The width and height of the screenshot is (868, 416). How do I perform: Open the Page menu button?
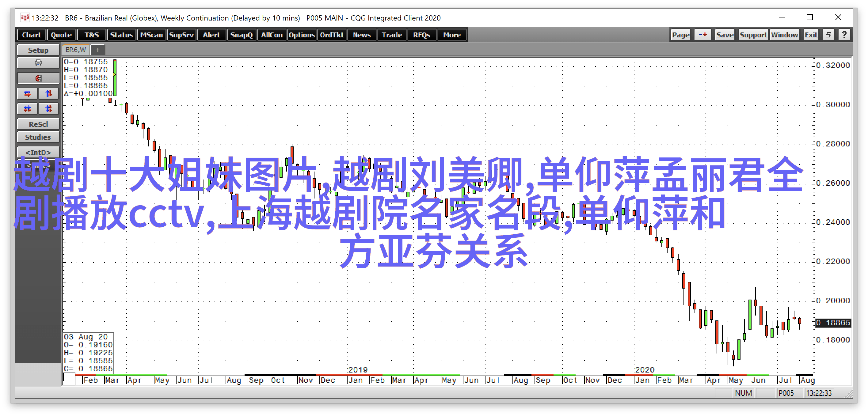tap(680, 35)
